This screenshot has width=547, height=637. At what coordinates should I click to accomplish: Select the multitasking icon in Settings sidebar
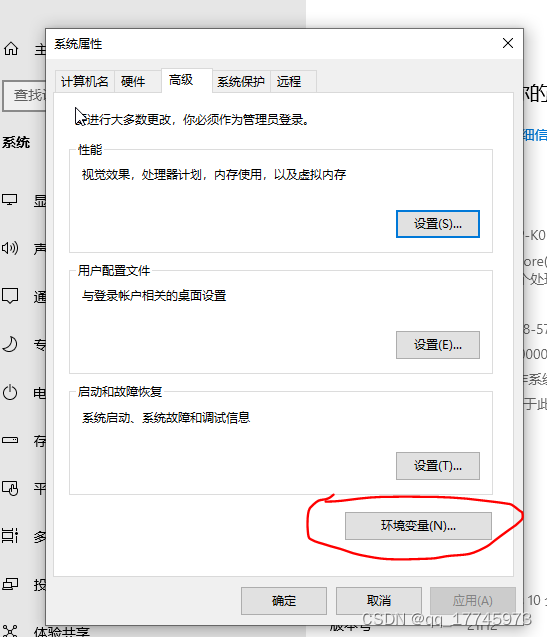coord(10,535)
